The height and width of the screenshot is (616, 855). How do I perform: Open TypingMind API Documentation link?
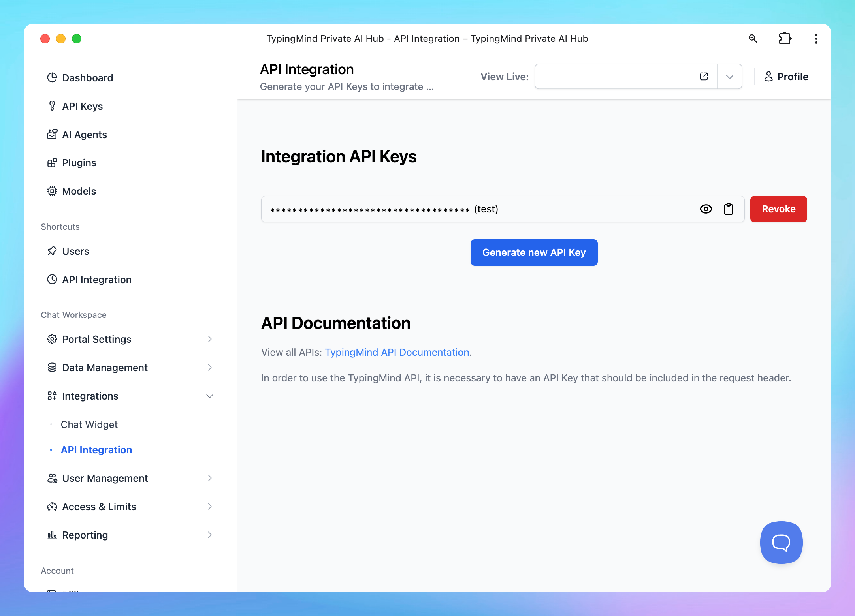coord(397,352)
